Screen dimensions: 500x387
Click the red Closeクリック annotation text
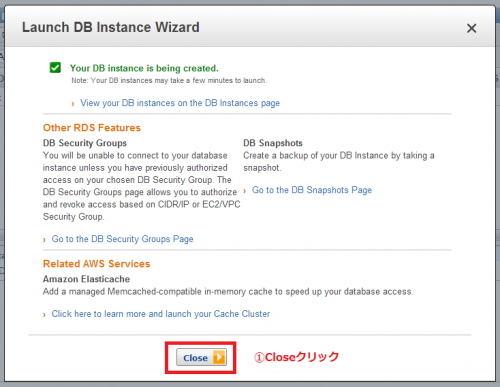tap(296, 357)
